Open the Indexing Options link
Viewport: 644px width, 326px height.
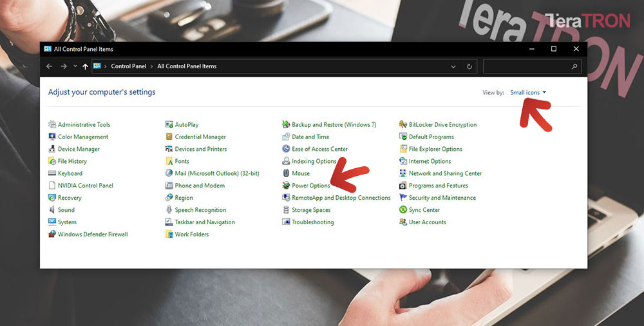pos(314,161)
